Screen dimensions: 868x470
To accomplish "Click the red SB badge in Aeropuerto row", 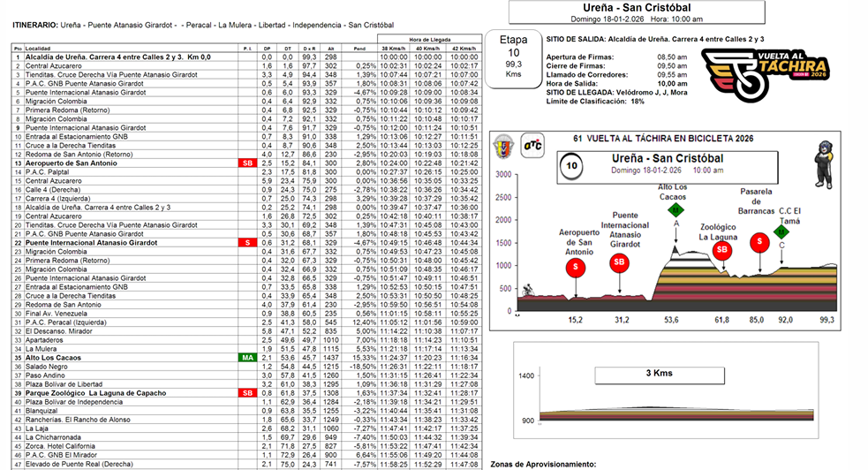I will pyautogui.click(x=245, y=164).
